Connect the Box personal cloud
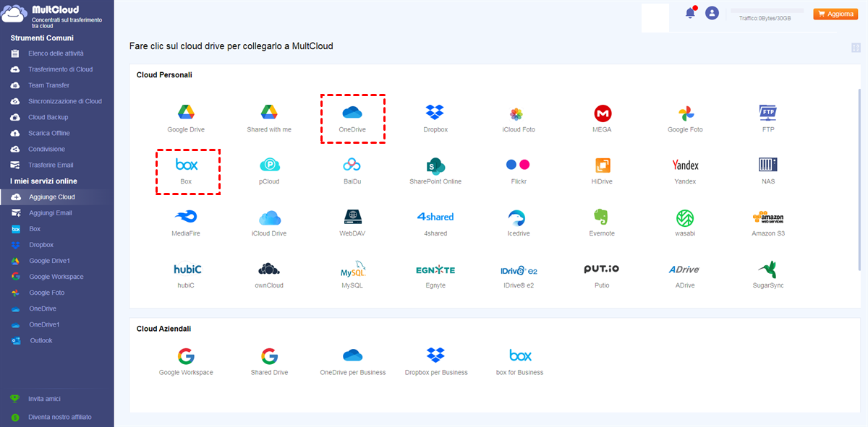 [x=186, y=171]
